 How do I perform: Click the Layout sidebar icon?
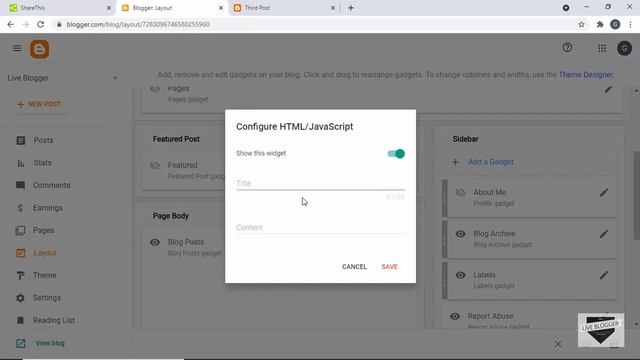pyautogui.click(x=20, y=253)
